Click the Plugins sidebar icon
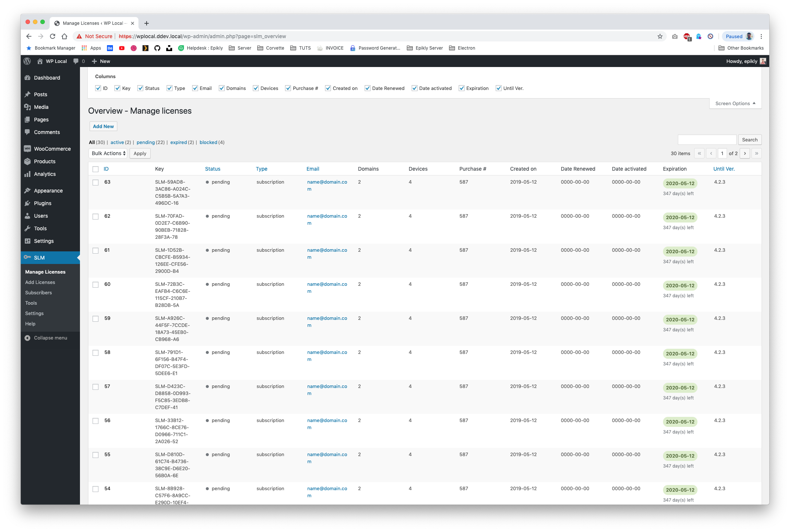Screen dimensions: 790x532 29,203
